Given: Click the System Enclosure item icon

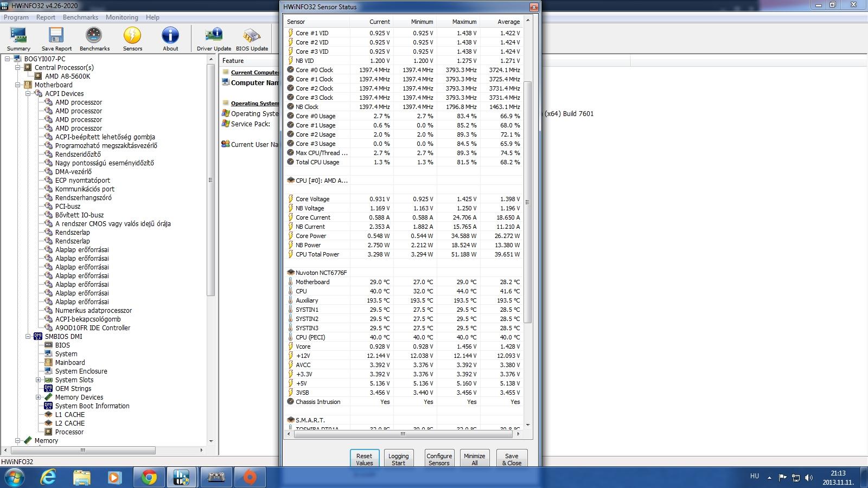Looking at the screenshot, I should pos(49,371).
